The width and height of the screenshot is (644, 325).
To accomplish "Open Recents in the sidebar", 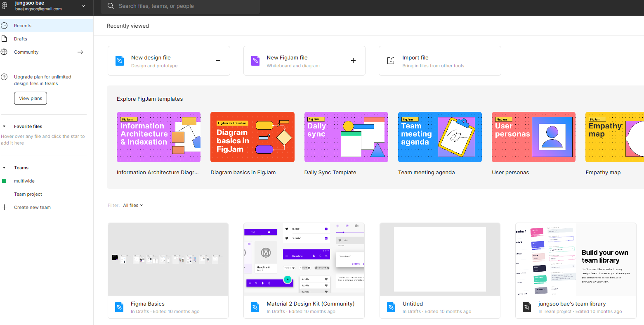I will click(47, 26).
